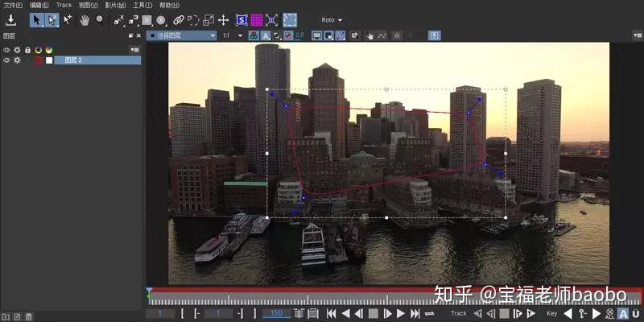Open the 视图 (View) menu
The width and height of the screenshot is (644, 322).
[88, 6]
